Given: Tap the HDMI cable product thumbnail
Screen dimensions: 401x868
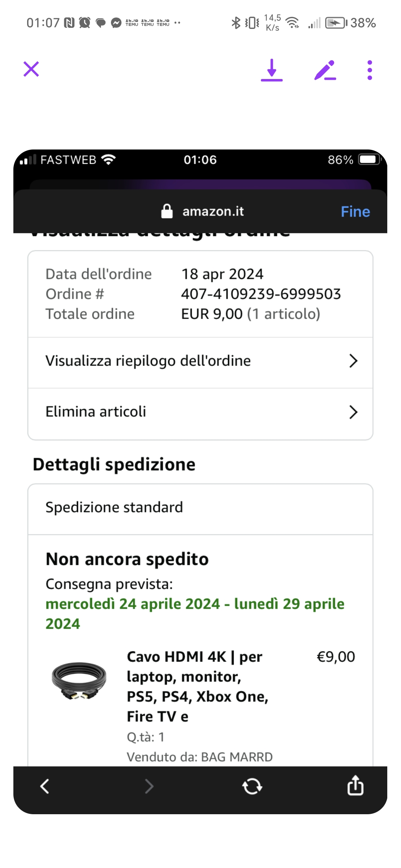Looking at the screenshot, I should coord(79,681).
